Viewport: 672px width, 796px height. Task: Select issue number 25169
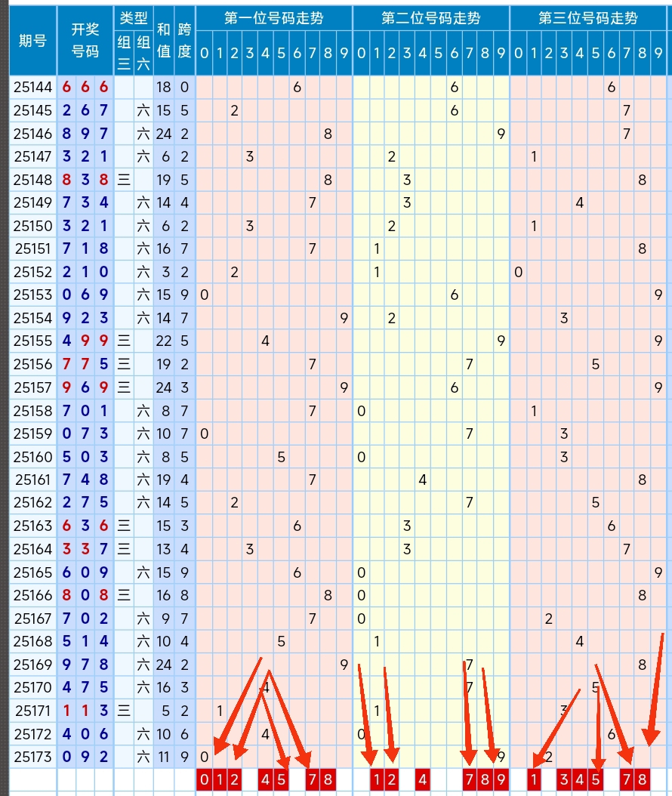[33, 665]
